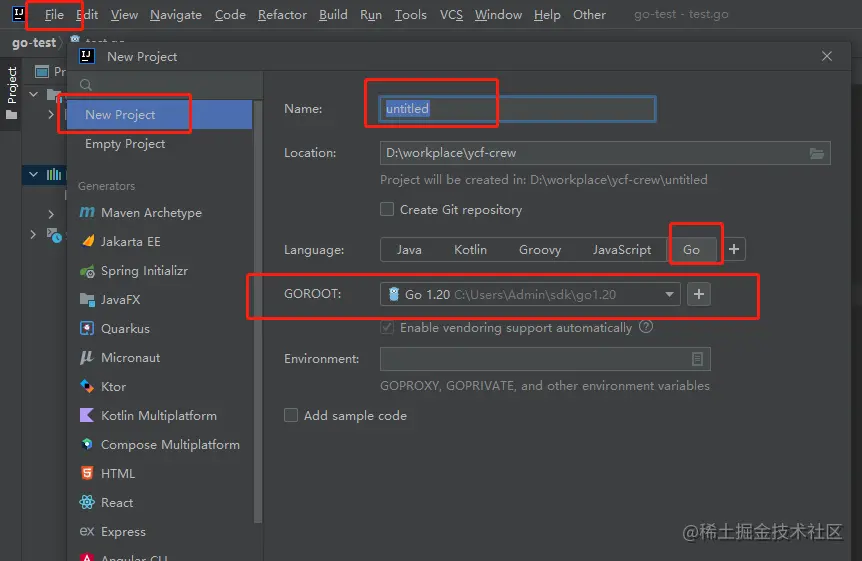
Task: Open the Code menu
Action: (230, 15)
